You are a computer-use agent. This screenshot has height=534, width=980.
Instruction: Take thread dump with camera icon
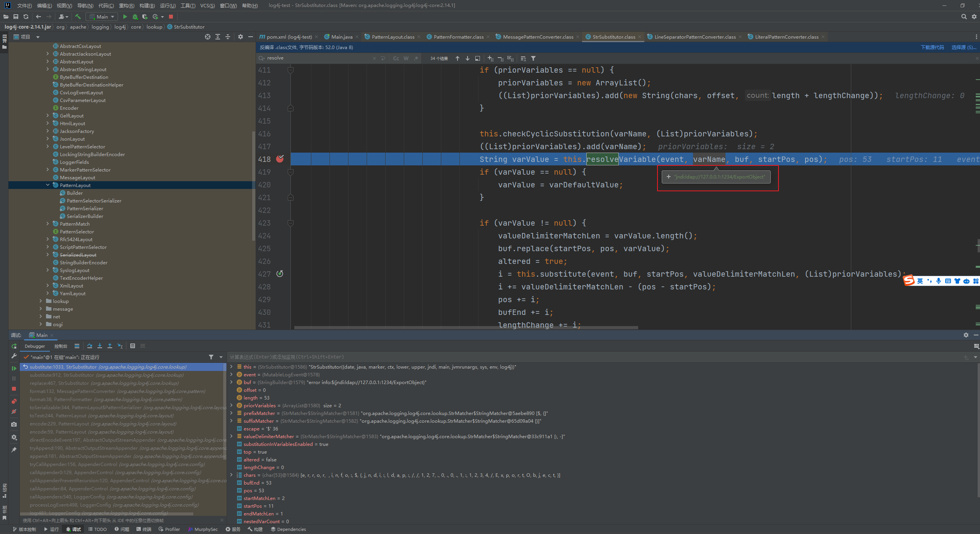[14, 424]
